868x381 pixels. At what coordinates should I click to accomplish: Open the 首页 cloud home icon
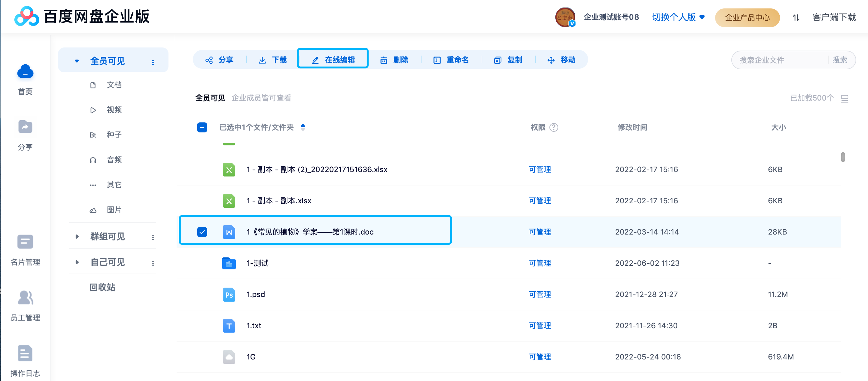[25, 72]
